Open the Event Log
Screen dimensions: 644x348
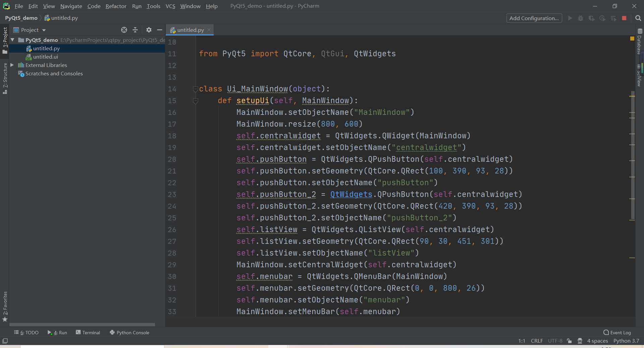pos(617,333)
